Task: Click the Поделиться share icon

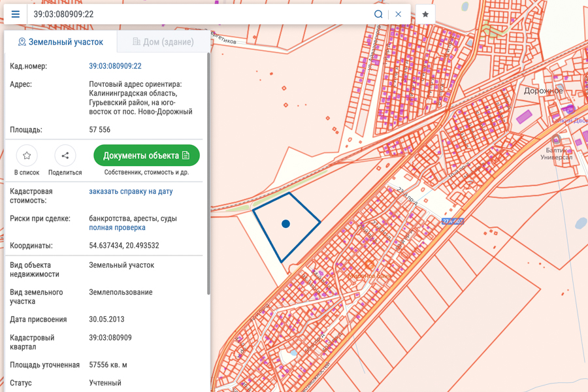Action: (x=65, y=155)
